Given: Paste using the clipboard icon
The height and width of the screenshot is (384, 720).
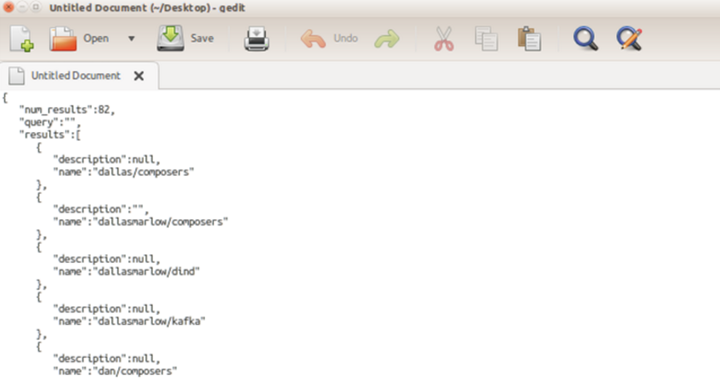Looking at the screenshot, I should 529,39.
